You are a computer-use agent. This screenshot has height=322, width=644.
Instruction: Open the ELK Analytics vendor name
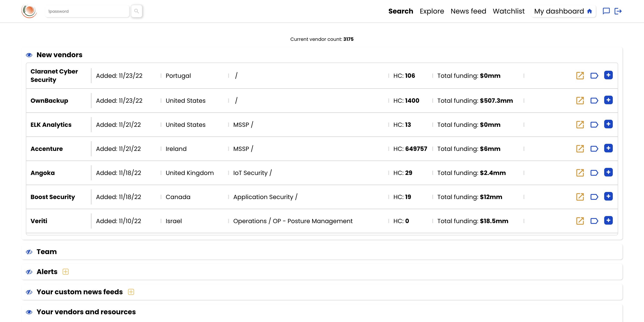tap(51, 124)
